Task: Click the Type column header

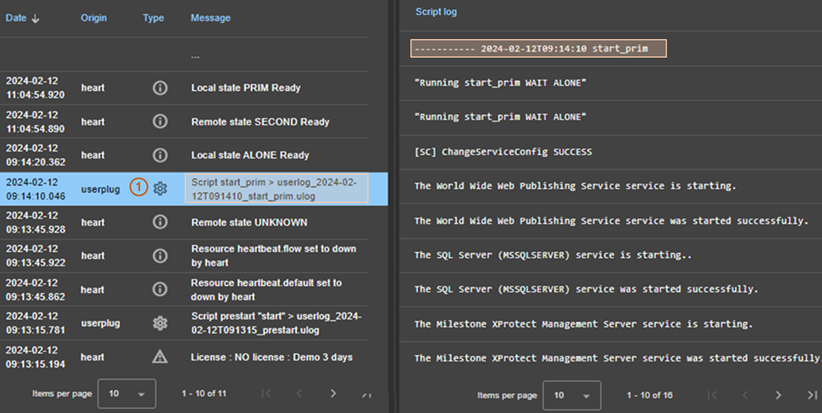Action: point(153,18)
